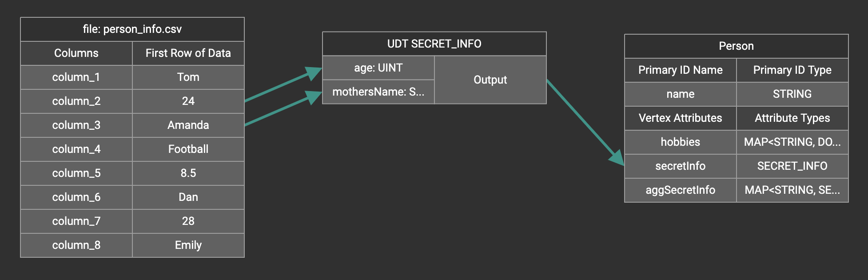Image resolution: width=868 pixels, height=280 pixels.
Task: Select the UDT Output cell
Action: 490,80
